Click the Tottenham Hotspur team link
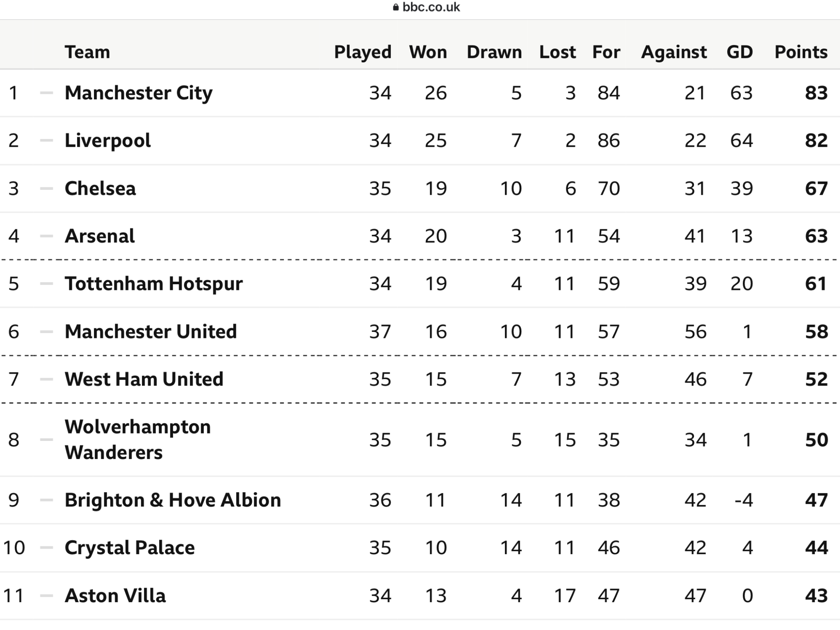840x630 pixels. [154, 283]
